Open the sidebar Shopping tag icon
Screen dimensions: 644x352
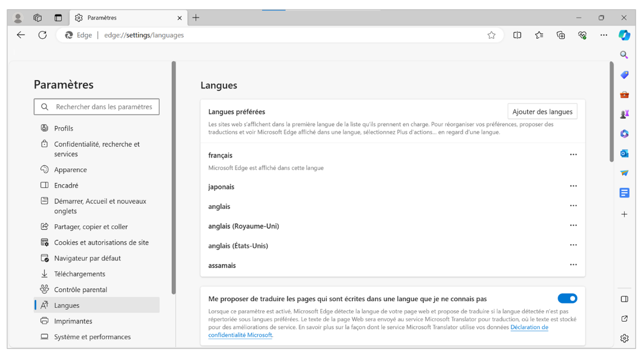624,75
